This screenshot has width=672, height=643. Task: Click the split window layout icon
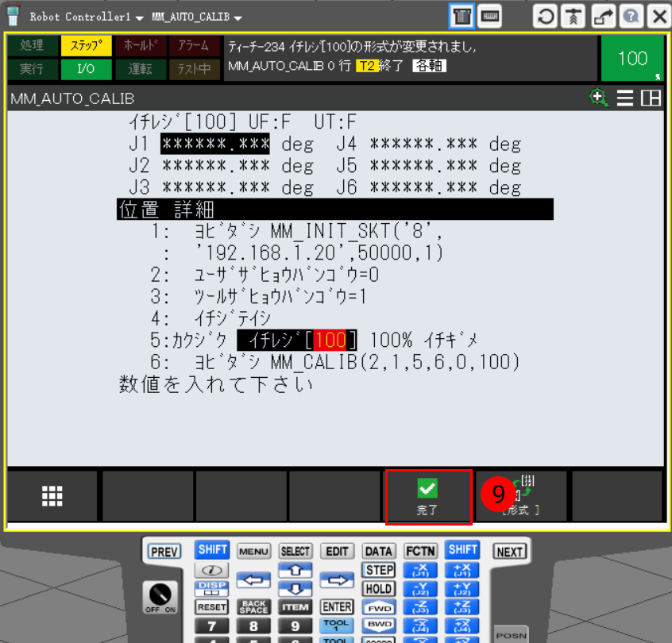[x=651, y=98]
